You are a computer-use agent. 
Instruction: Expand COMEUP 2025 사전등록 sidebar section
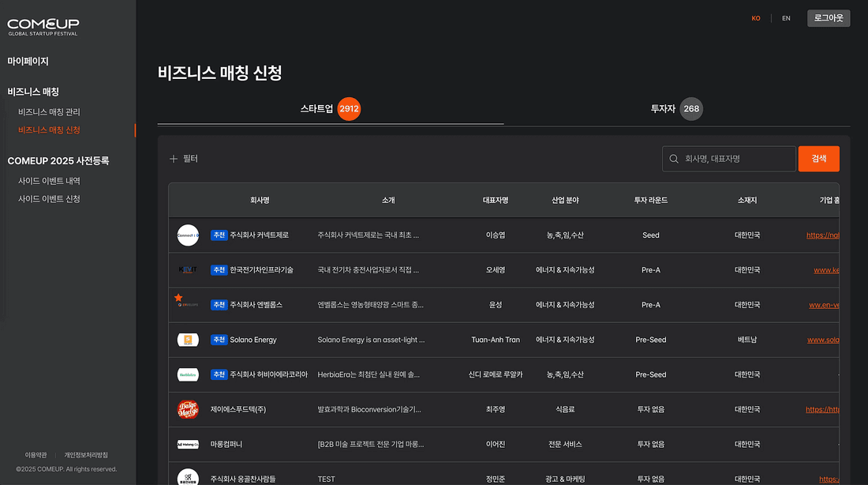58,160
